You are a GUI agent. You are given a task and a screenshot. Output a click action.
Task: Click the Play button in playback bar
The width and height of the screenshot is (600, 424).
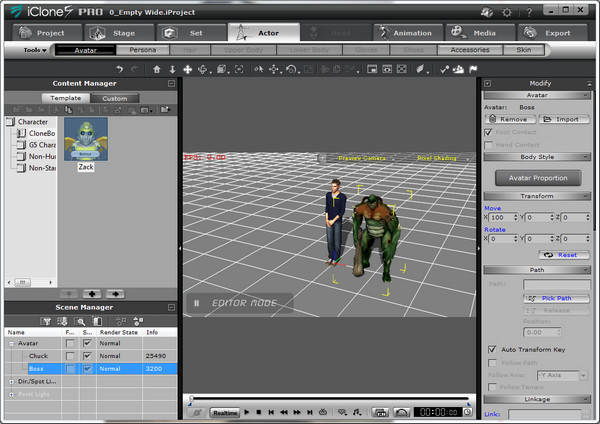point(247,411)
